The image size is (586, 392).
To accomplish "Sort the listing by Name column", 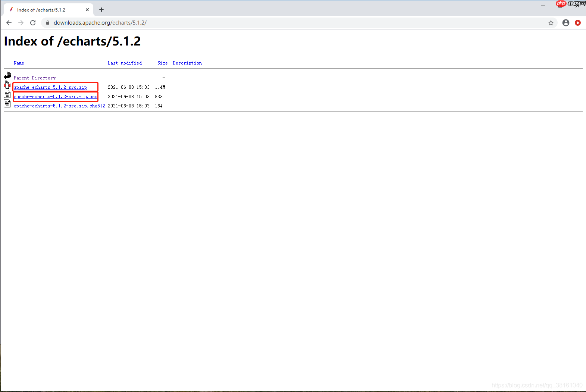I will point(19,63).
